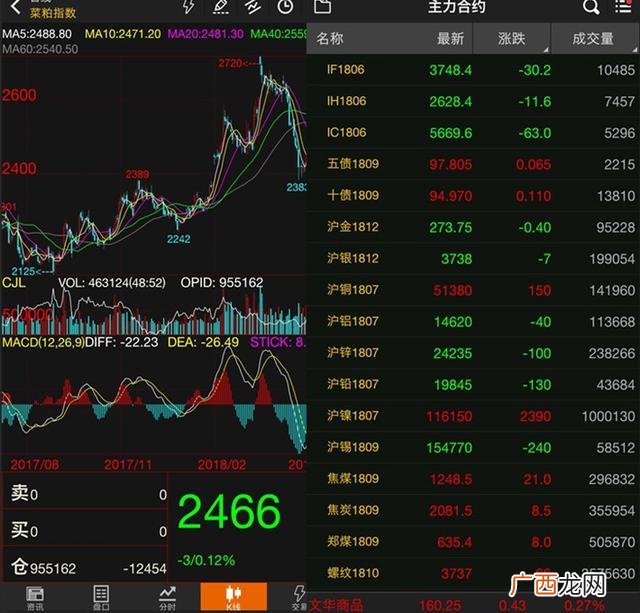Tap the lightning quick-order icon in the top toolbar

(188, 7)
